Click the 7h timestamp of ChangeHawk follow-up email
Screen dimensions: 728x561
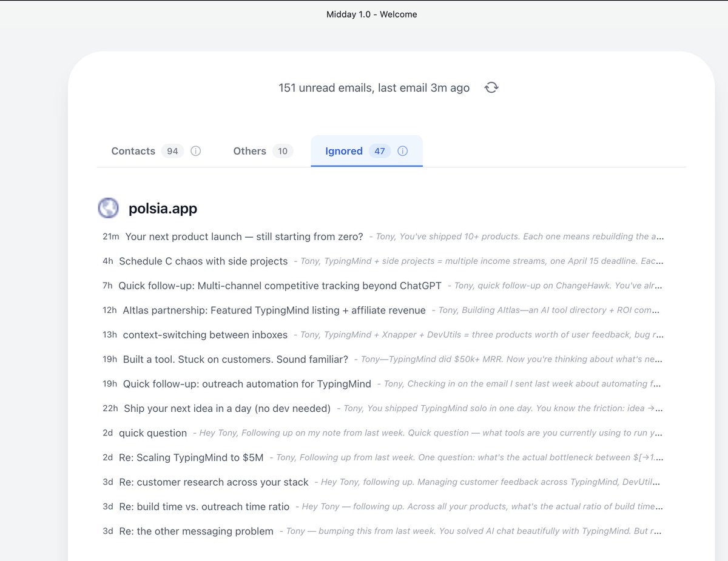[108, 286]
